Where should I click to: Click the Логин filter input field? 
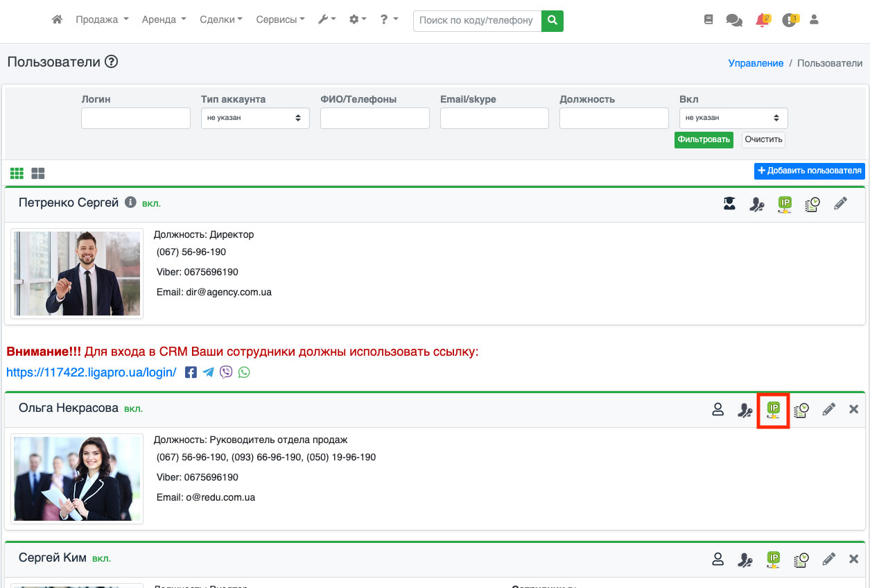[135, 118]
